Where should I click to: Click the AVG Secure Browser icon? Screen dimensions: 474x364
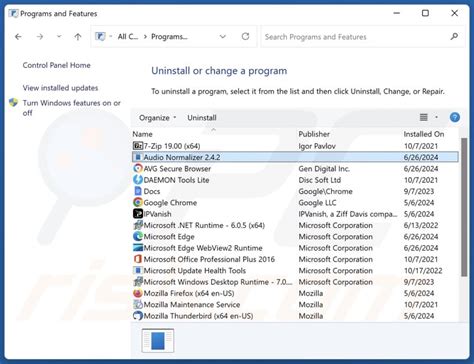138,169
